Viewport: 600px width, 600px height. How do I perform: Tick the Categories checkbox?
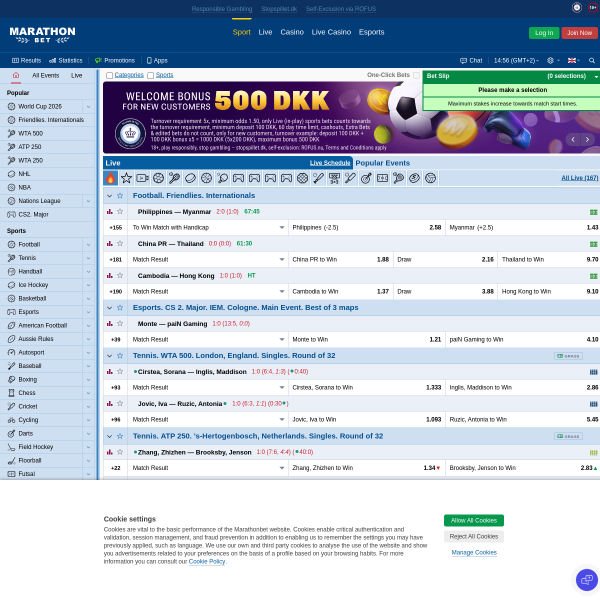tap(109, 75)
